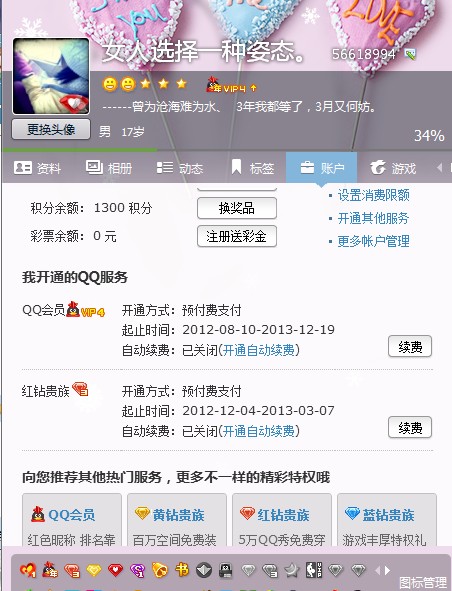The height and width of the screenshot is (591, 452).
Task: Click the profile avatar picture
Action: point(51,76)
